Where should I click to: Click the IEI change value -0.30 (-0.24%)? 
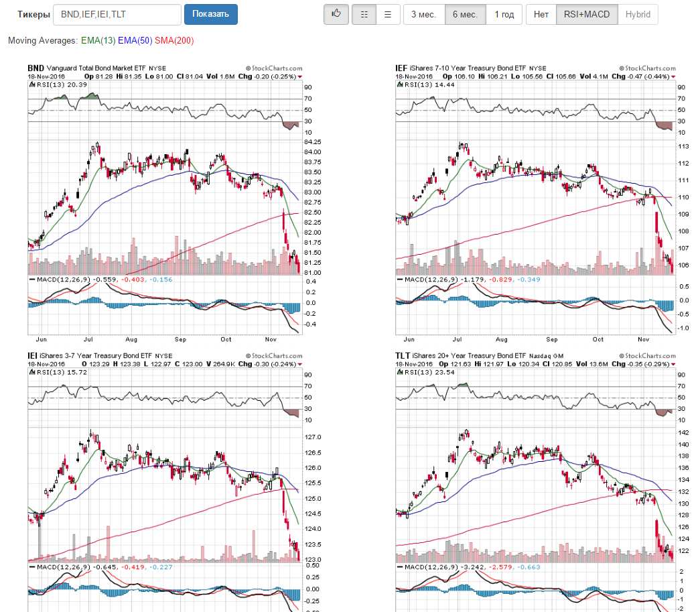[274, 364]
